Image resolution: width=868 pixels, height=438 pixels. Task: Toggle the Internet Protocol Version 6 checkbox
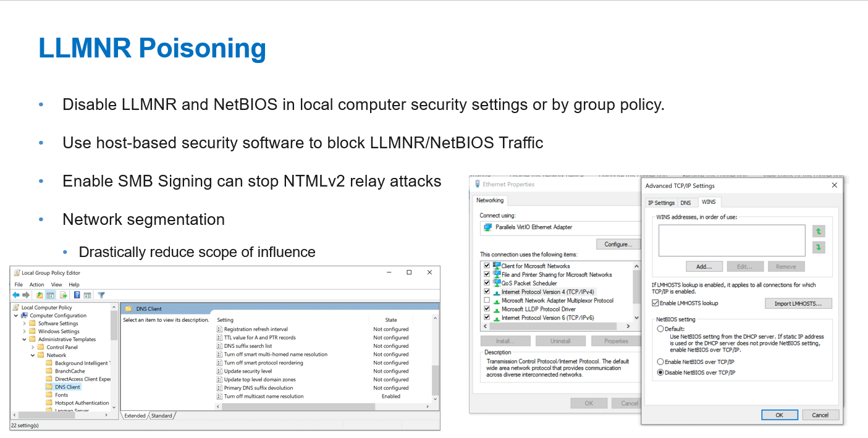pos(487,318)
